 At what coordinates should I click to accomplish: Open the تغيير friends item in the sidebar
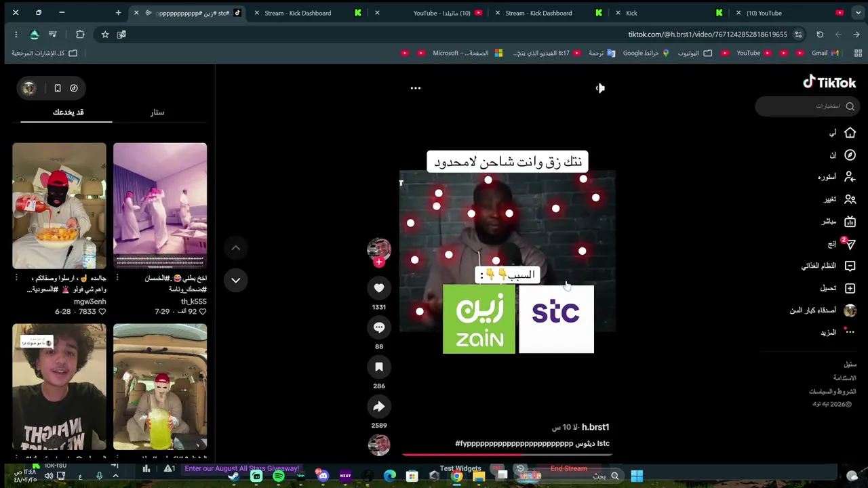click(840, 199)
